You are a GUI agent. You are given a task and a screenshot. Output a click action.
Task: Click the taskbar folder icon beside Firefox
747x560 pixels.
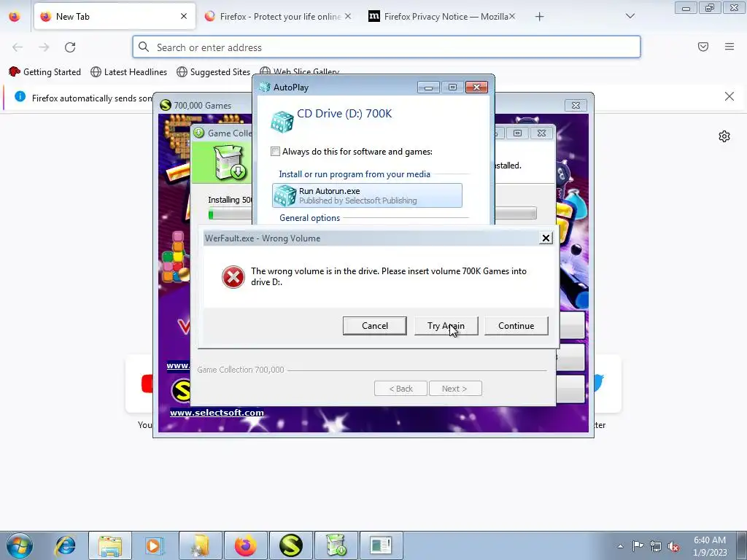tap(200, 545)
